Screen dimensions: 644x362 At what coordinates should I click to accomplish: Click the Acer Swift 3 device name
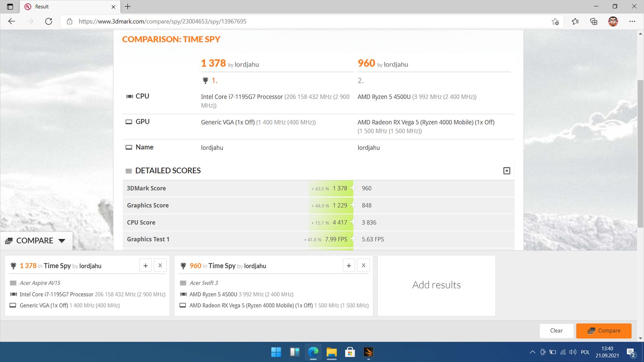[x=204, y=283]
